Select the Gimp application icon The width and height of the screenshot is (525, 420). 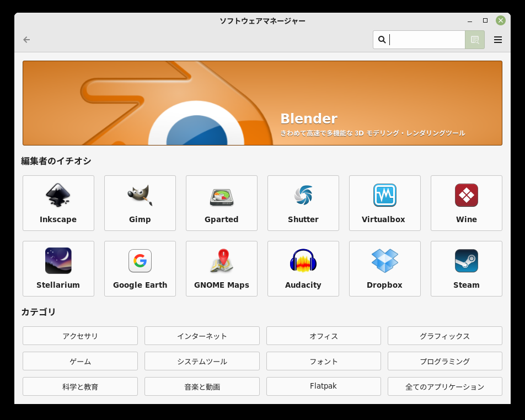tap(140, 203)
